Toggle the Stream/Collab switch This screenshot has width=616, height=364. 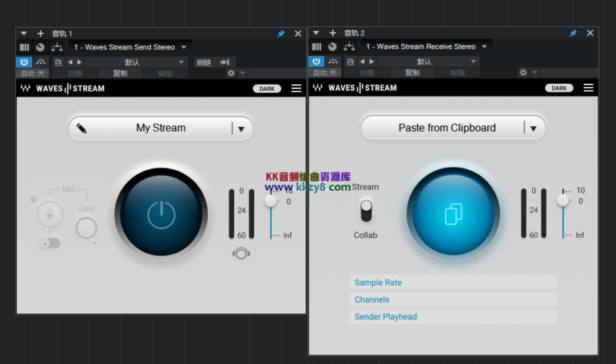[366, 209]
